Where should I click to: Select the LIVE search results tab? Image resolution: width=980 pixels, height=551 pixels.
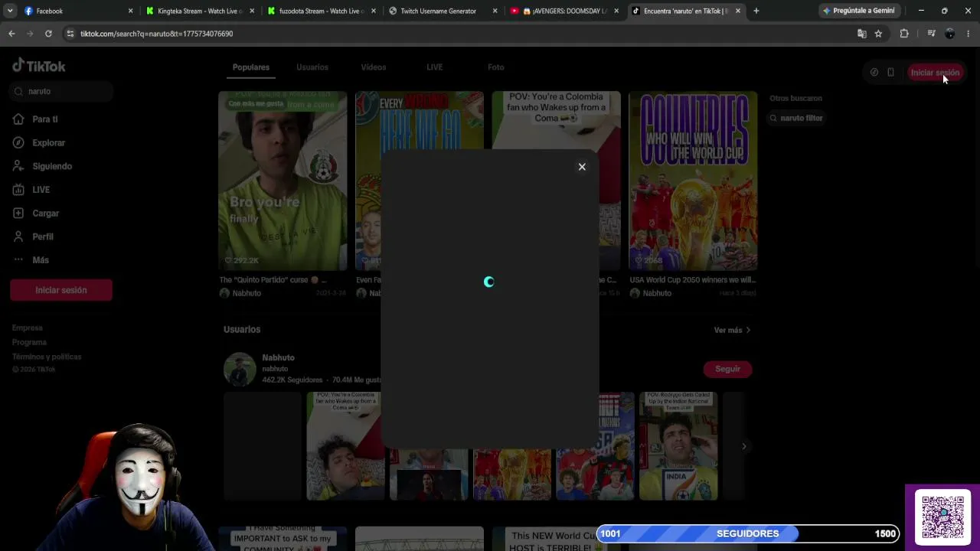tap(435, 67)
